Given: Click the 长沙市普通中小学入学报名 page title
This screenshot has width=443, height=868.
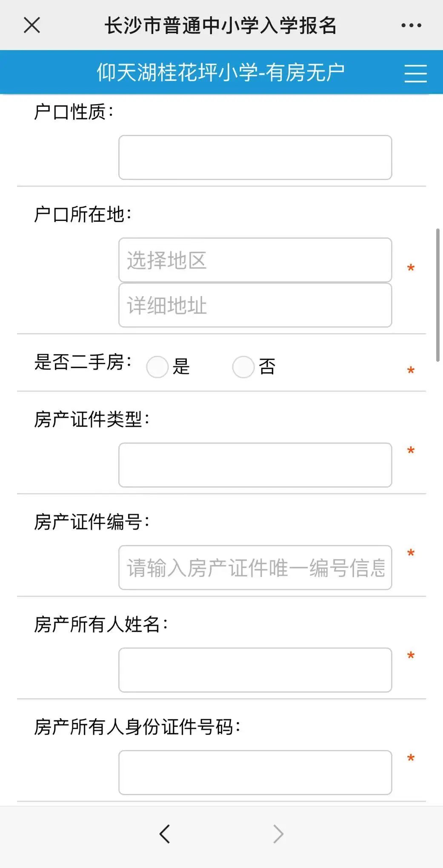Looking at the screenshot, I should click(220, 26).
